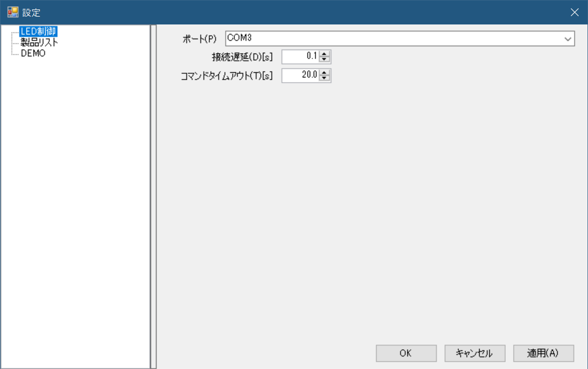Image resolution: width=588 pixels, height=369 pixels.
Task: Expand the ポート dropdown arrow
Action: coord(568,39)
